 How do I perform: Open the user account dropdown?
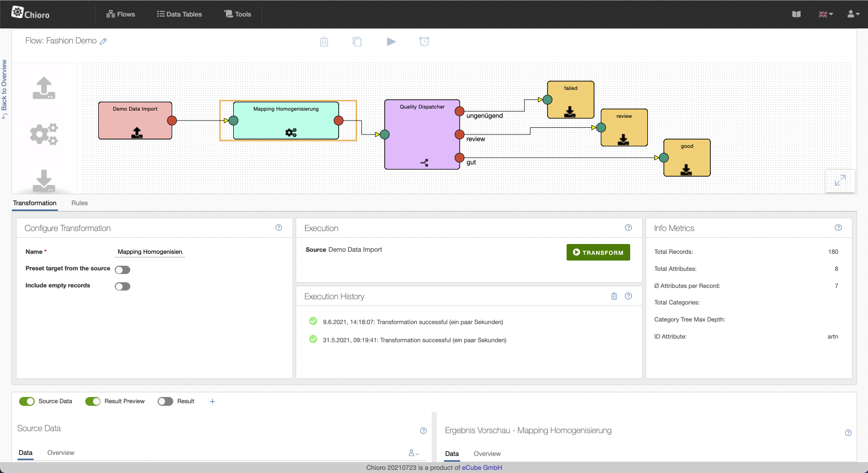[853, 14]
